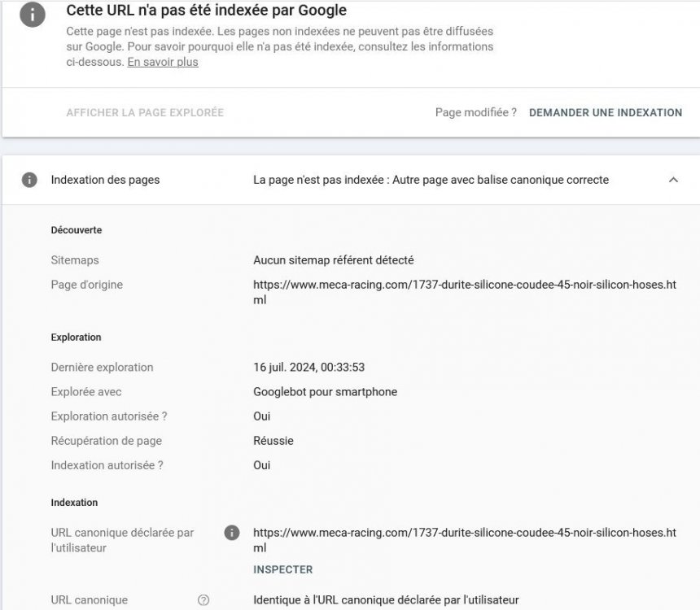Image resolution: width=700 pixels, height=610 pixels.
Task: Collapse the "Indexation des pages" section chevron
Action: [673, 180]
